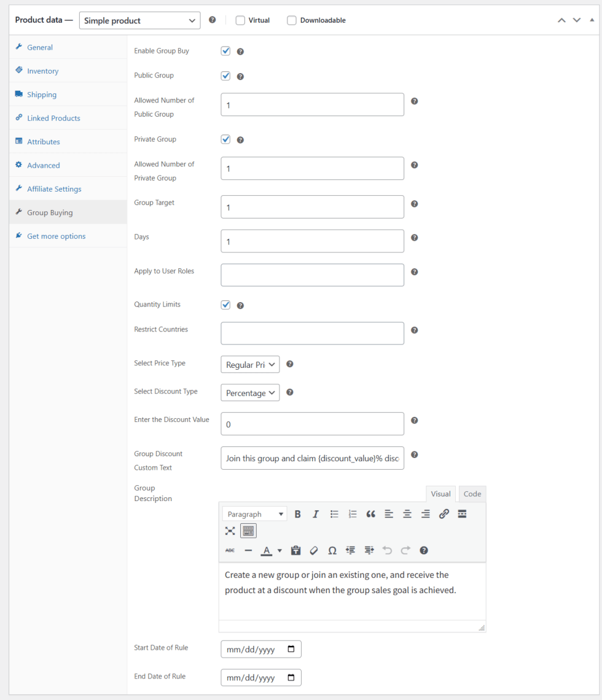Toggle bold formatting in the editor
The width and height of the screenshot is (602, 700).
298,514
